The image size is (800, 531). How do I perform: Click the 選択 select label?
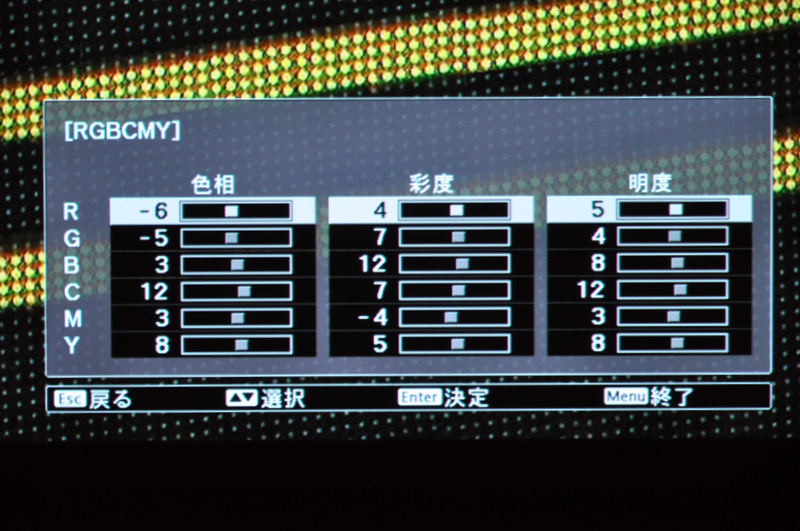click(x=283, y=398)
